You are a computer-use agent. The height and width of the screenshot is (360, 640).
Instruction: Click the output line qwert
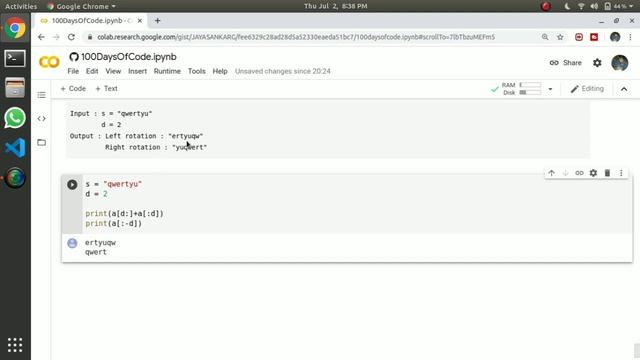pyautogui.click(x=96, y=252)
